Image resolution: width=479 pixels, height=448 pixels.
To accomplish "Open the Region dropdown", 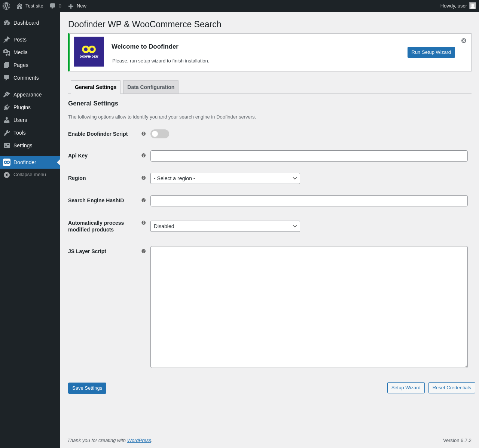I will (x=225, y=178).
